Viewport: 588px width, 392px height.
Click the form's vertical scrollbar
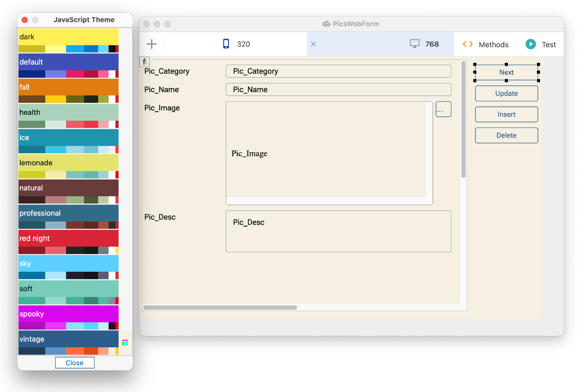tap(463, 119)
